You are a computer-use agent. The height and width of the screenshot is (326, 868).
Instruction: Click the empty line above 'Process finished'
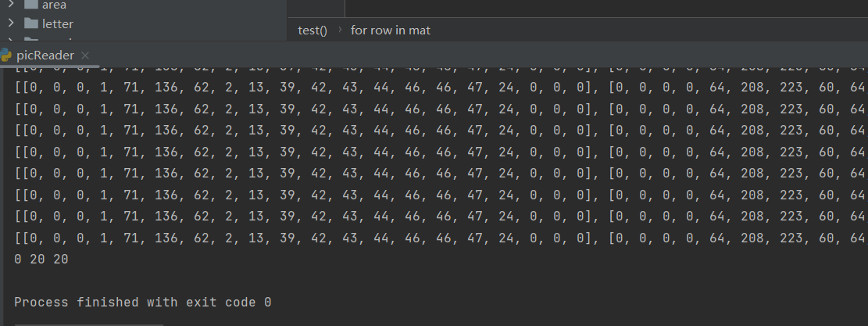point(234,280)
